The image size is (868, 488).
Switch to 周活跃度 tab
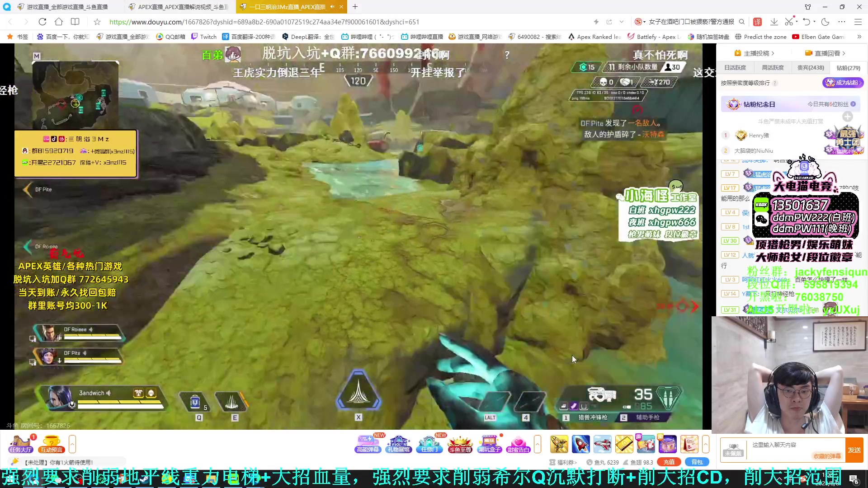(x=773, y=68)
